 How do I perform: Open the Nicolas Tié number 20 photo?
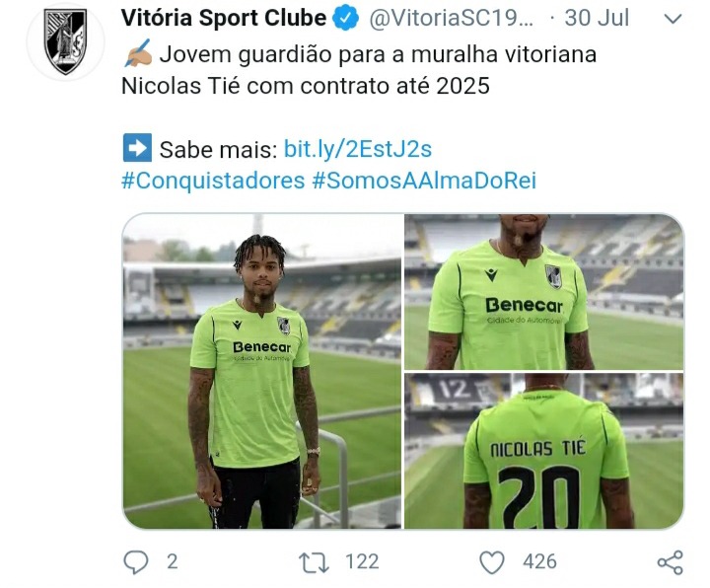tap(543, 451)
